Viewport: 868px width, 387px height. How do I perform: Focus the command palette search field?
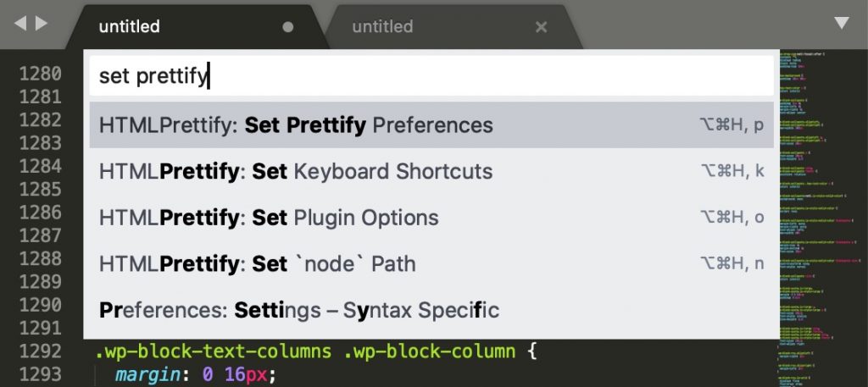click(x=431, y=75)
